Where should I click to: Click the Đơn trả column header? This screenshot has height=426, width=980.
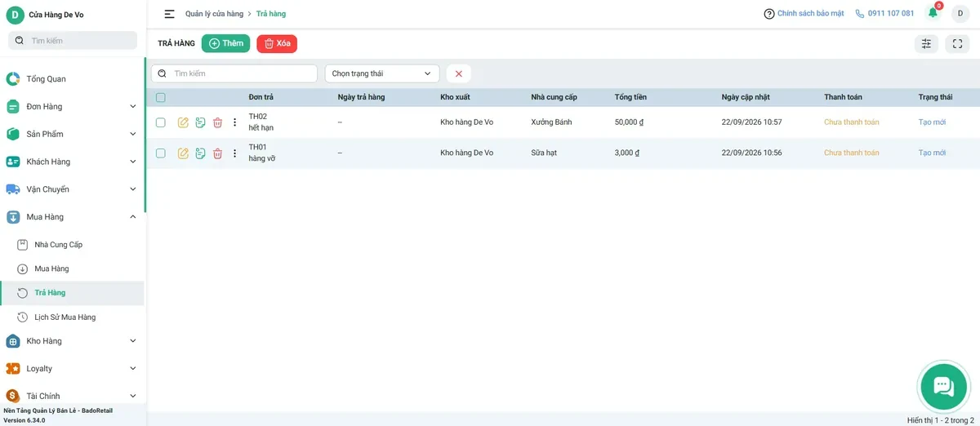(x=261, y=97)
